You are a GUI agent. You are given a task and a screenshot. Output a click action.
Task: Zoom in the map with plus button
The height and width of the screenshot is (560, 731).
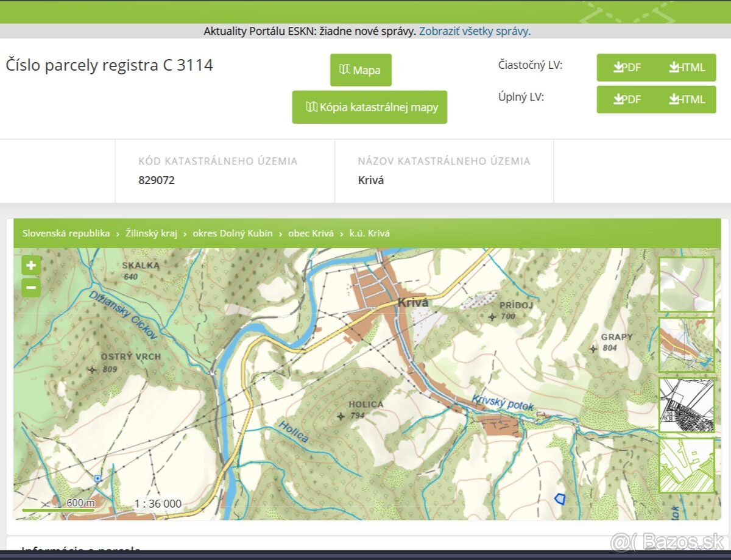pos(31,266)
